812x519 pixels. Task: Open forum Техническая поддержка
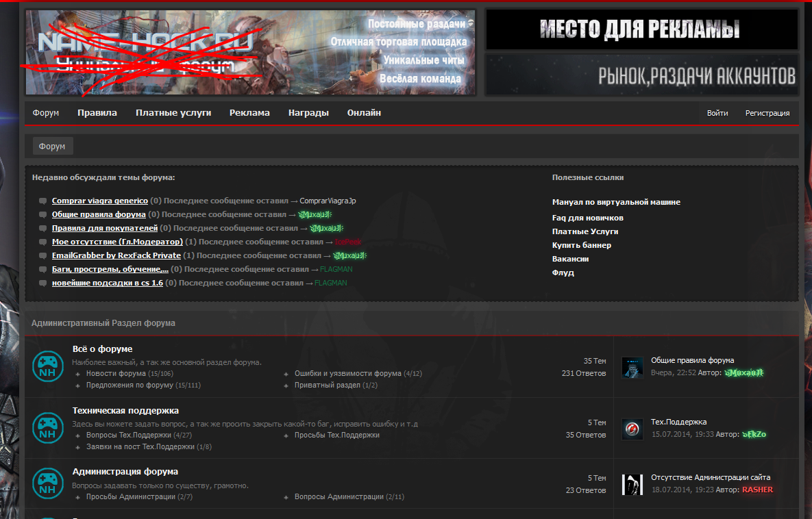125,411
